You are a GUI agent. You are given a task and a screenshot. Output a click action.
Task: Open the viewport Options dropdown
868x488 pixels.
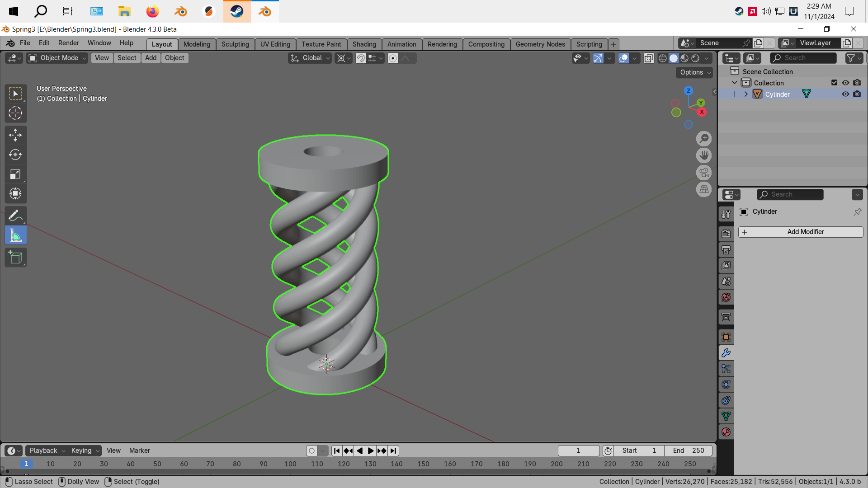click(694, 72)
